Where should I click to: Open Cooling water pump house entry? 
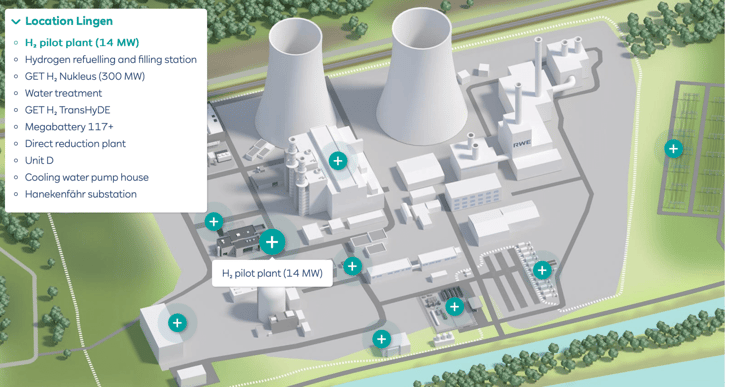click(87, 177)
